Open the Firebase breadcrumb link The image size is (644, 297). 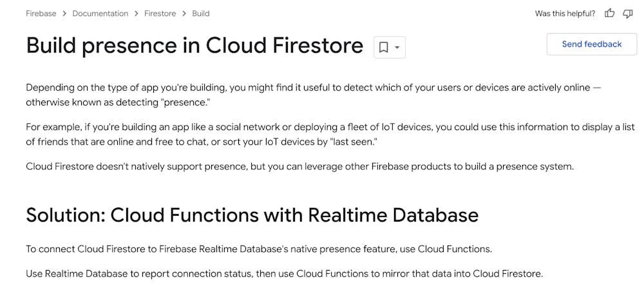pos(41,14)
